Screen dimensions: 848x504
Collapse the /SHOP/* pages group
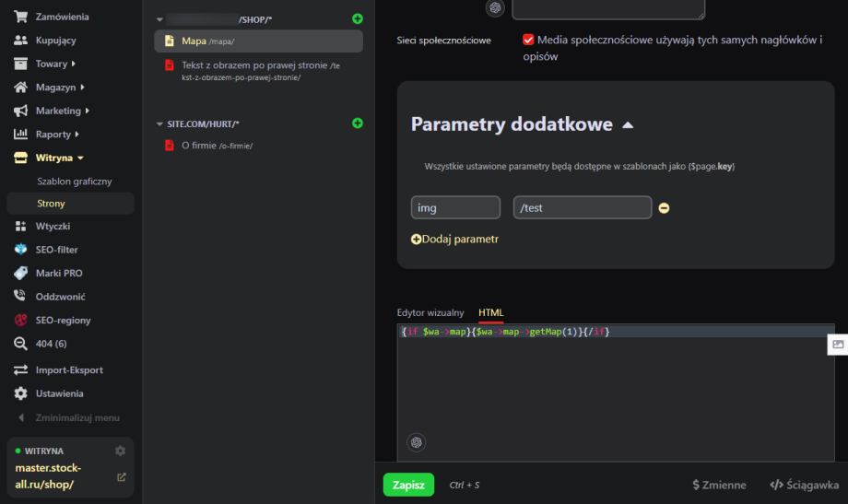(x=159, y=19)
